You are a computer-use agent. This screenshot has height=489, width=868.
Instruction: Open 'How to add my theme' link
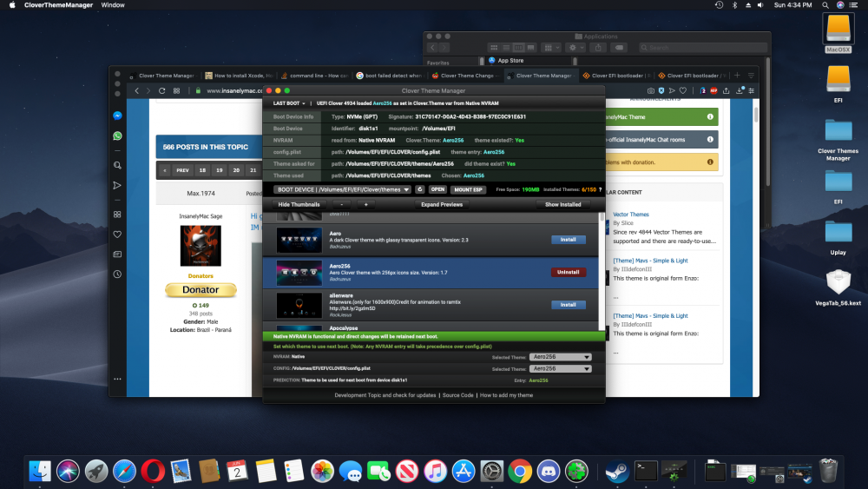506,395
